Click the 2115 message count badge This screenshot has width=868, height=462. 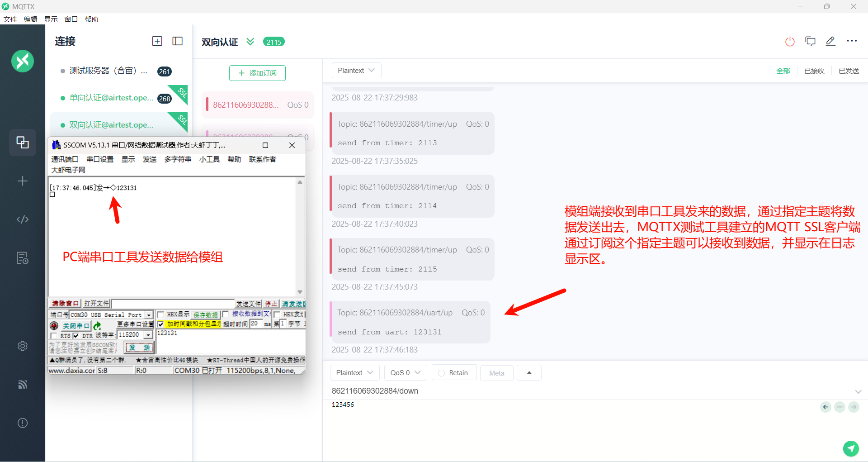pos(274,42)
